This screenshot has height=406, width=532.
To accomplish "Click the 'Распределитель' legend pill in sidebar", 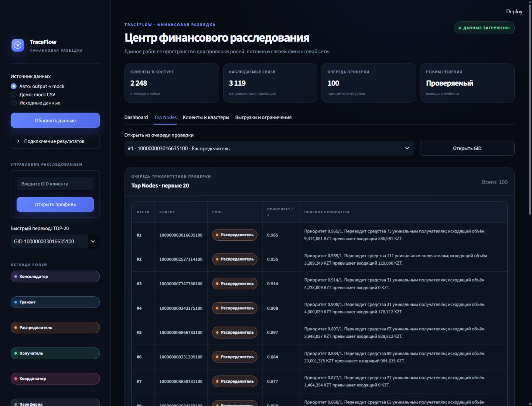I will (55, 328).
